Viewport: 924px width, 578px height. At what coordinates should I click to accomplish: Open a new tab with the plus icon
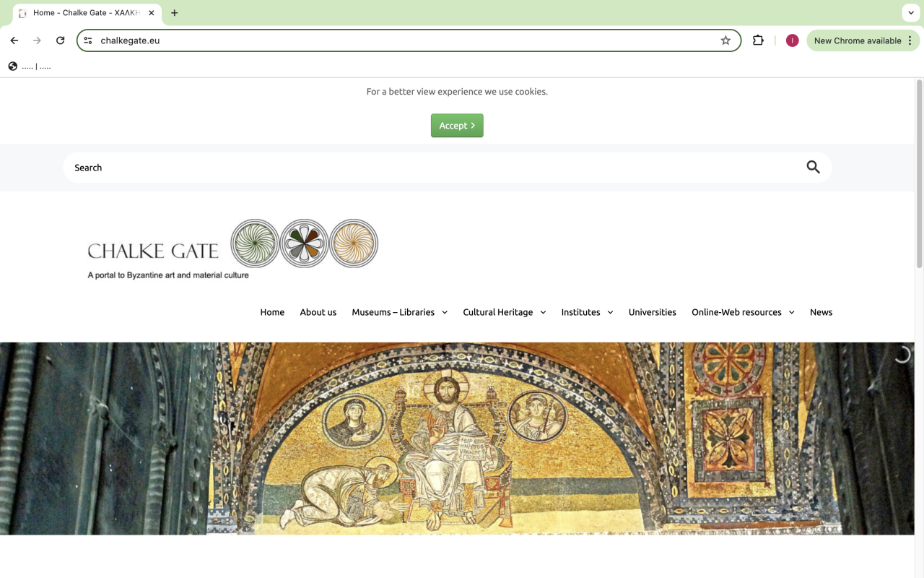174,13
